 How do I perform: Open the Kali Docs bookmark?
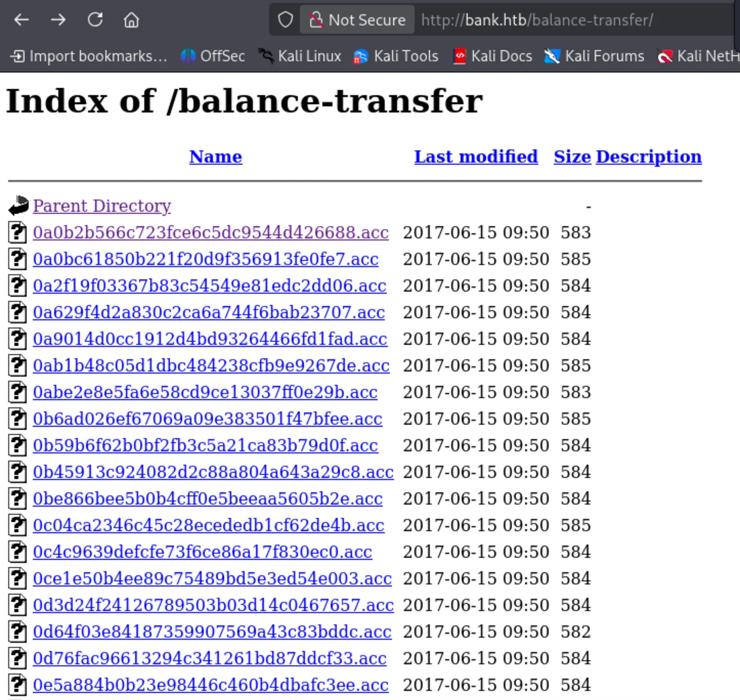coord(493,56)
